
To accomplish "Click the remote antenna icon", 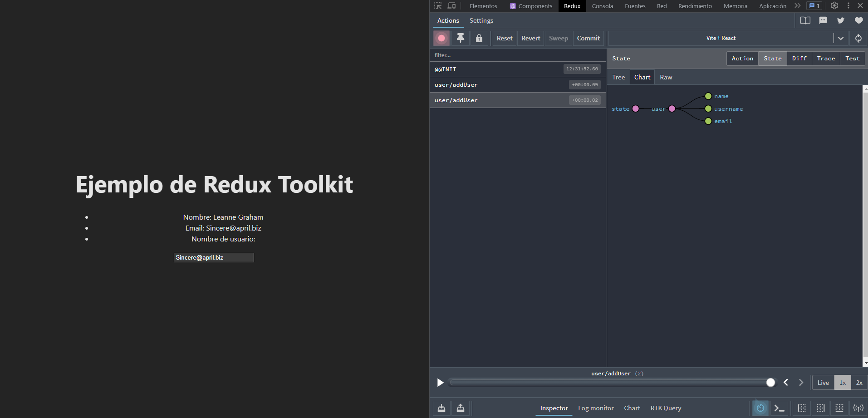I will pos(858,408).
